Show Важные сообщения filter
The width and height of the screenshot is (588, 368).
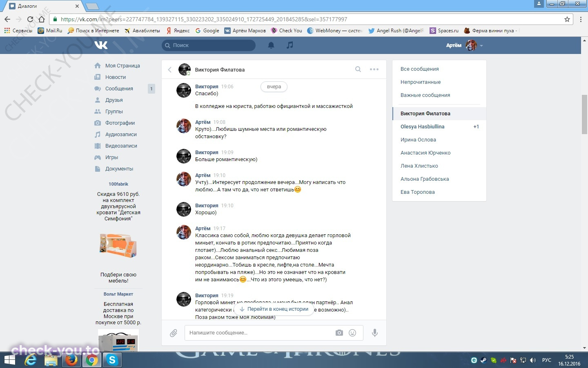click(425, 95)
